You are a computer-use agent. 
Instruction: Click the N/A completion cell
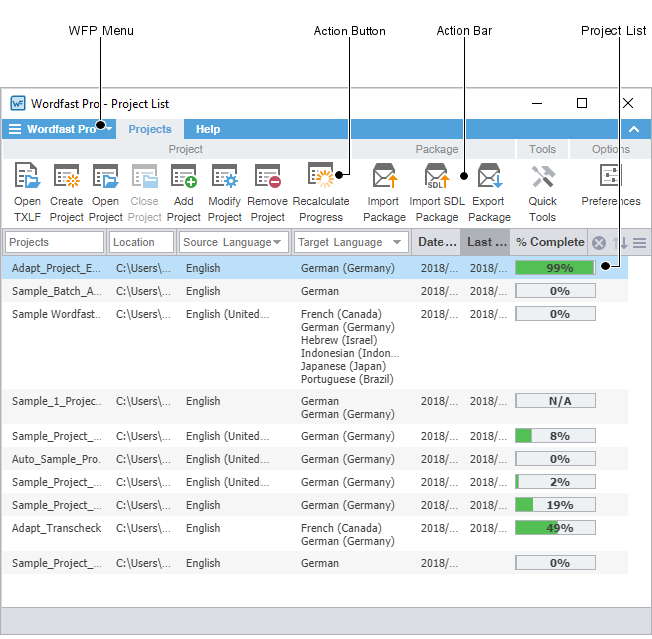(555, 401)
